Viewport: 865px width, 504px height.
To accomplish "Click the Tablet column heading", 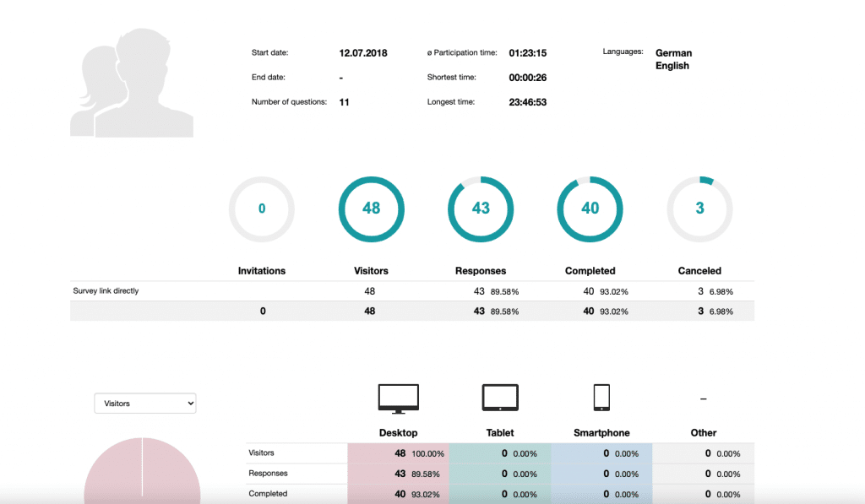I will [x=500, y=433].
